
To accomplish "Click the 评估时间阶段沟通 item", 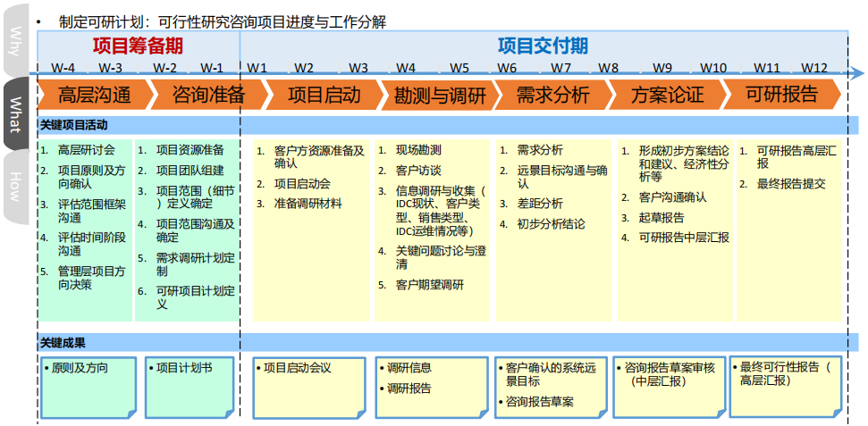I will click(85, 245).
